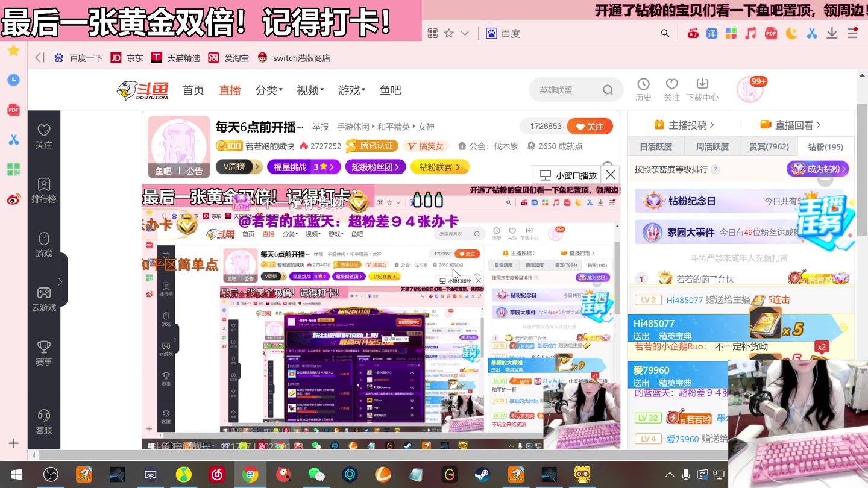Follow the streamer with the 关注 button
The width and height of the screenshot is (868, 488).
coord(590,127)
